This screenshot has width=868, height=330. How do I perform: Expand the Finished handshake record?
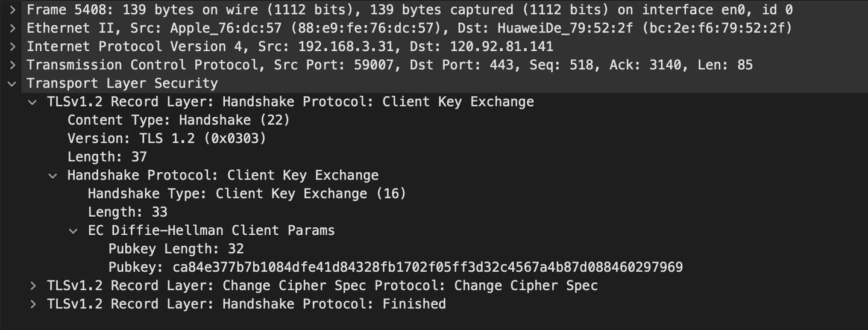tap(33, 304)
